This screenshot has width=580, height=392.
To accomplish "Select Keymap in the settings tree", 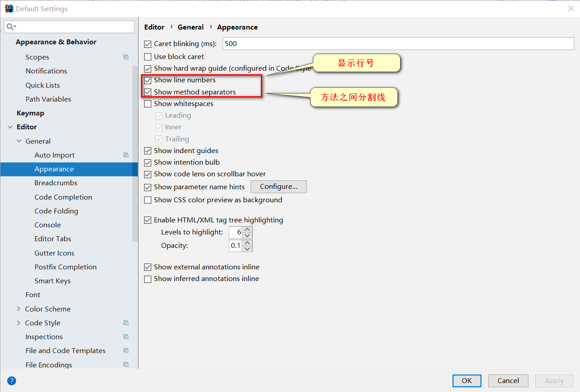I will pos(30,113).
